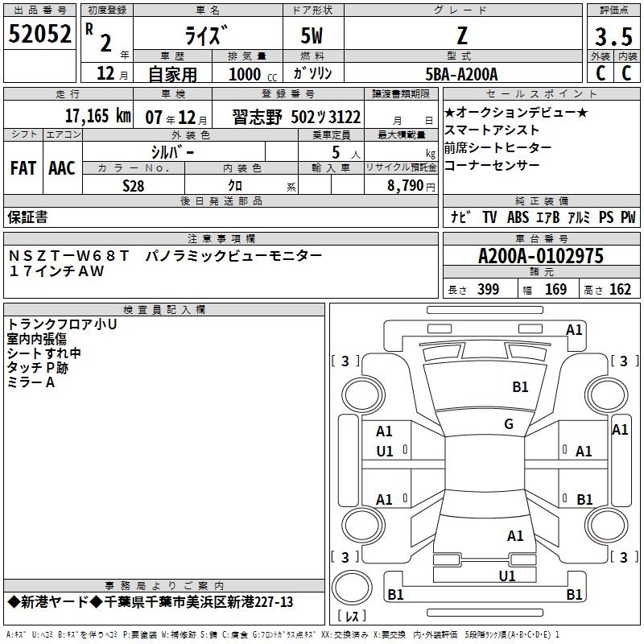Select the spare tire circle icon
The width and height of the screenshot is (644, 644).
[352, 588]
